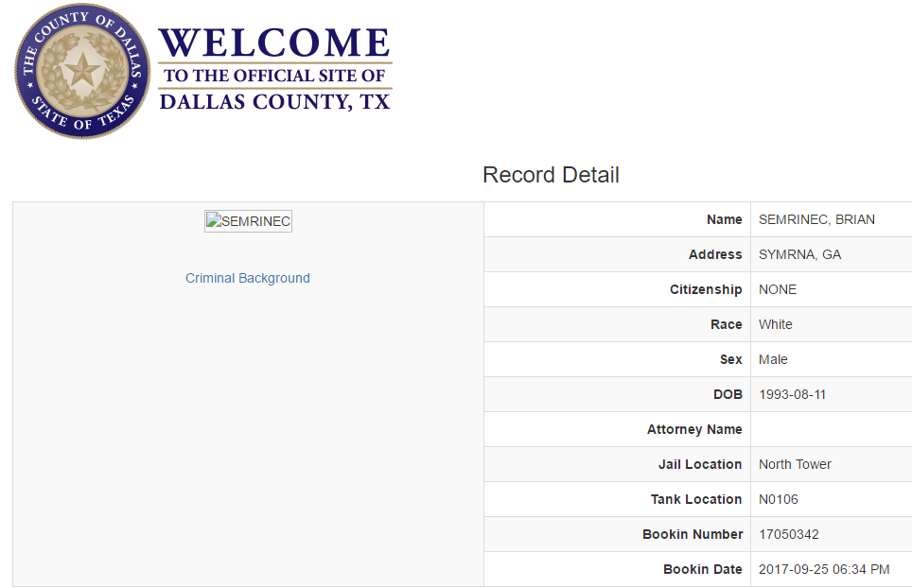Select the Bookin Number value 17050342
Image resolution: width=912 pixels, height=588 pixels.
tap(789, 534)
